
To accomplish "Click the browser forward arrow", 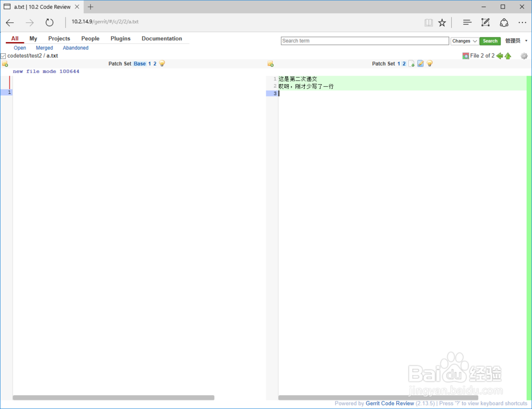I will (30, 22).
